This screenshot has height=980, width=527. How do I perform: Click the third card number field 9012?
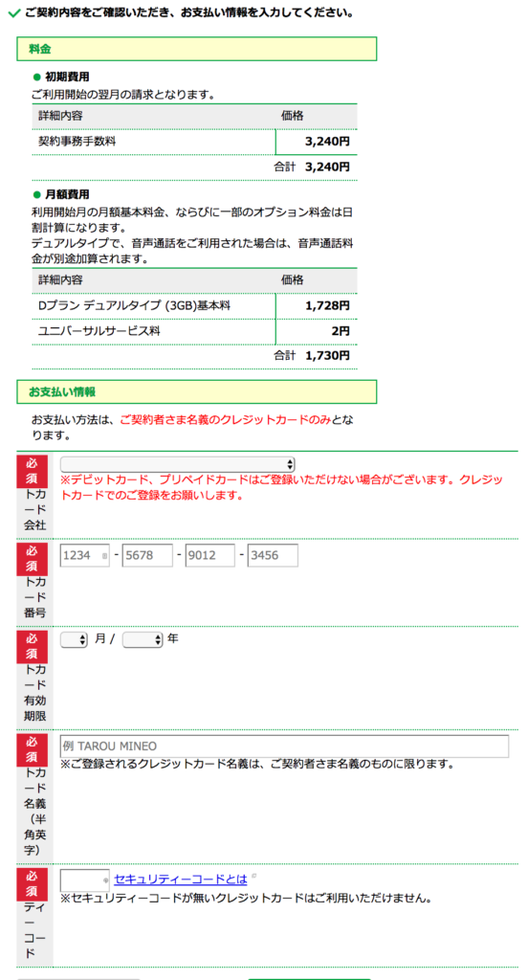coord(209,556)
